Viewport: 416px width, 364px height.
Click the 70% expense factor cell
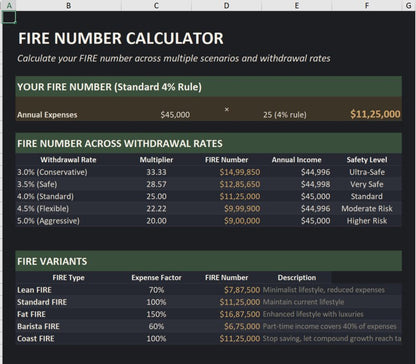pyautogui.click(x=156, y=290)
